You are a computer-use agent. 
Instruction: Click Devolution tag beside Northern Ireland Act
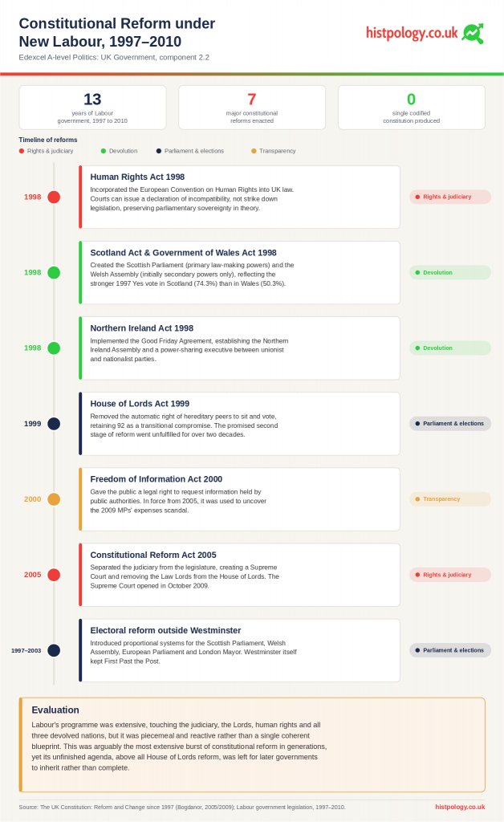point(450,348)
